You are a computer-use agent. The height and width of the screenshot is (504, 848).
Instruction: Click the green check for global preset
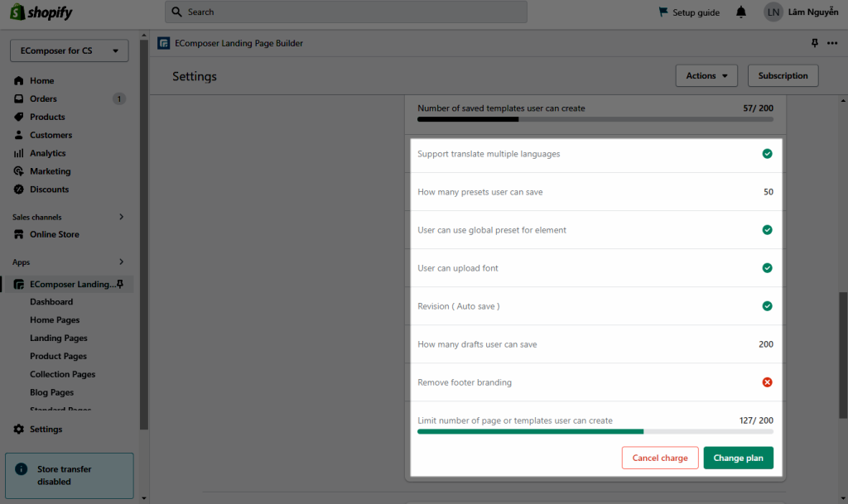pyautogui.click(x=767, y=230)
